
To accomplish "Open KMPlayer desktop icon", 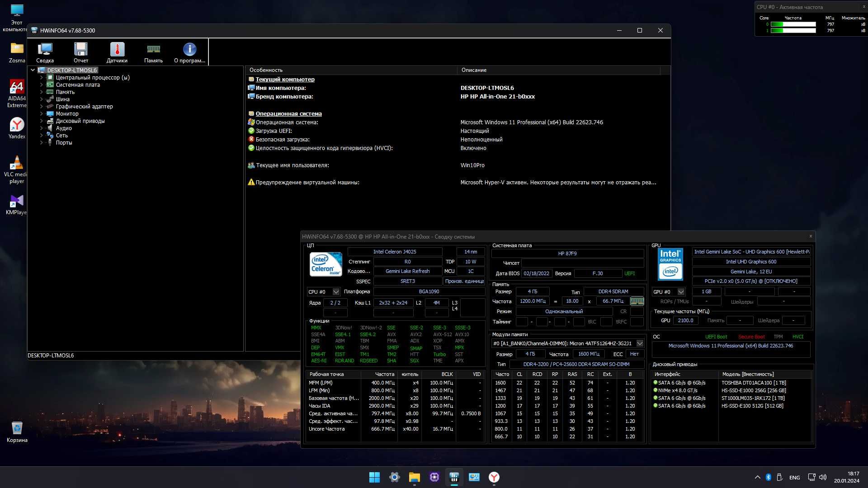I will tap(17, 205).
